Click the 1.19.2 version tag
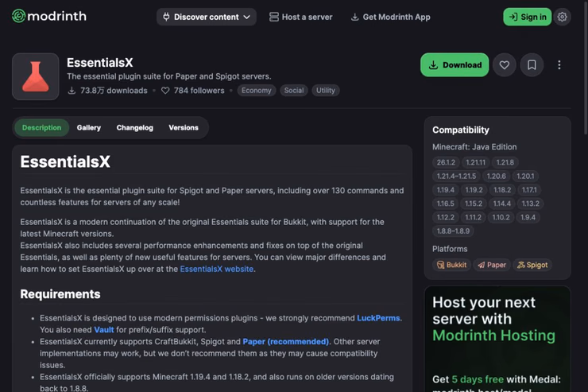Screen dimensions: 588x392 [474, 190]
